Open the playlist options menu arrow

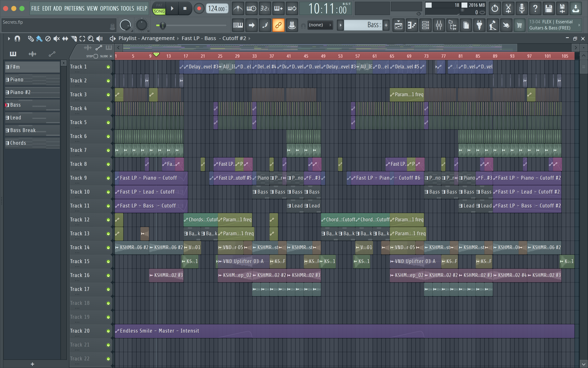9,38
